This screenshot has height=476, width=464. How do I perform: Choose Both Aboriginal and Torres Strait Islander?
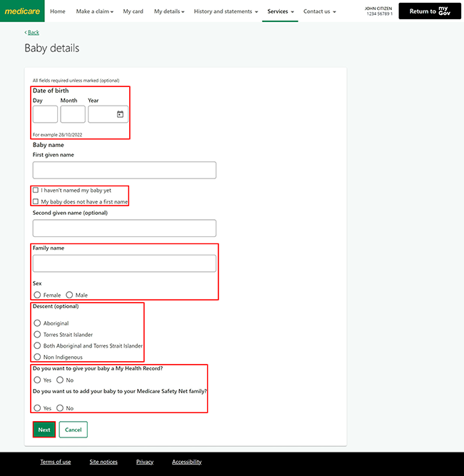click(x=37, y=345)
